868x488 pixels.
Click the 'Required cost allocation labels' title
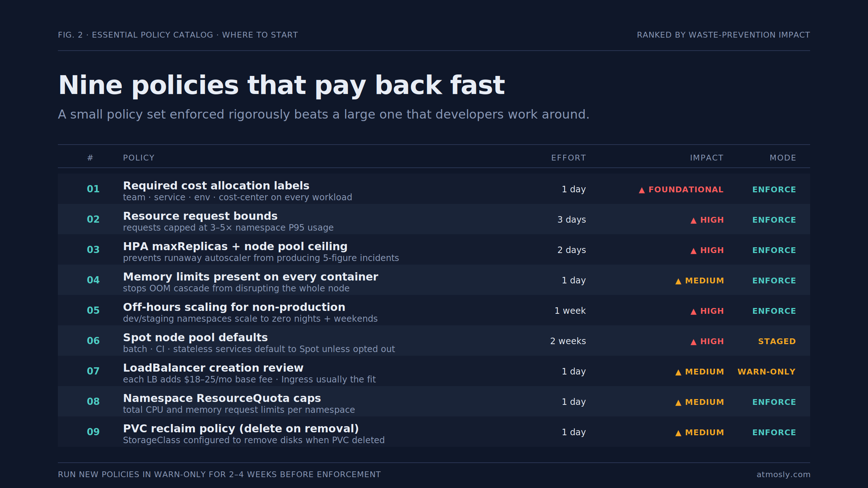[x=216, y=185]
